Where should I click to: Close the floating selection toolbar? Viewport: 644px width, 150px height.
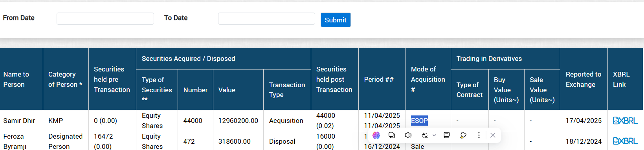tap(493, 135)
